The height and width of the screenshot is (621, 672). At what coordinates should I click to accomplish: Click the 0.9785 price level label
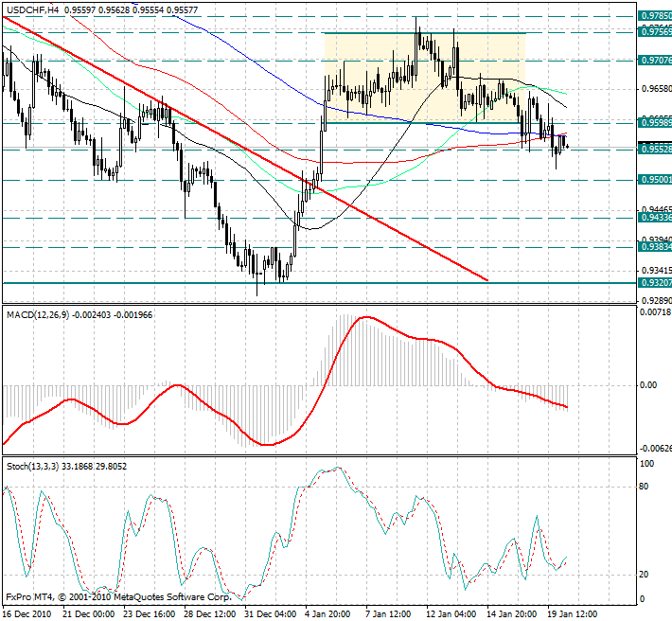[655, 16]
